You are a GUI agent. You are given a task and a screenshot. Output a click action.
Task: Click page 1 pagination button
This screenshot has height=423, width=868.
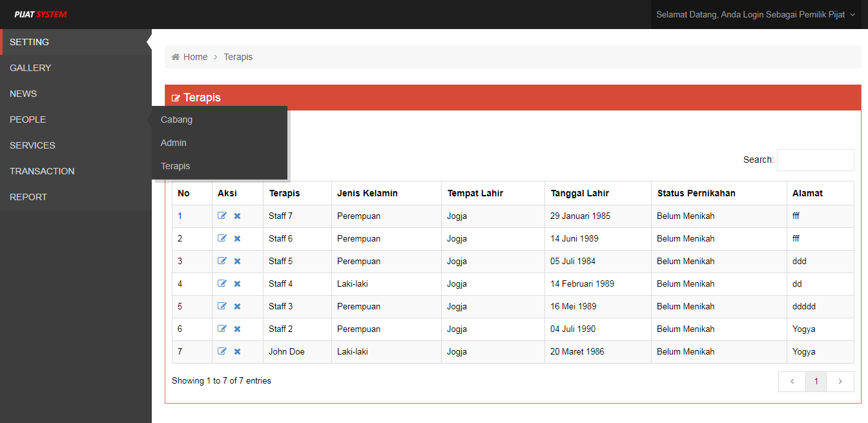click(816, 382)
